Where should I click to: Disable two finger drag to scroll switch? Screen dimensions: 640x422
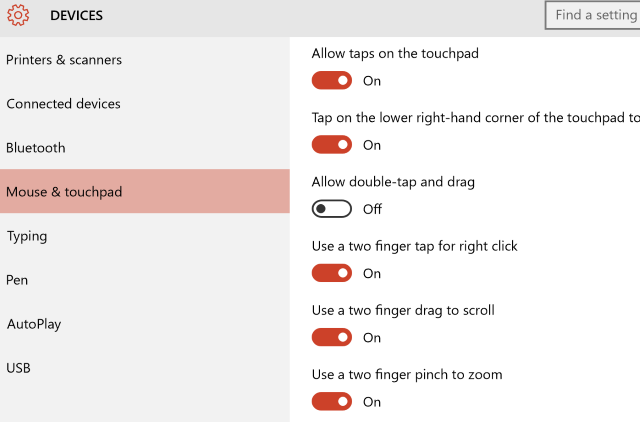click(332, 337)
